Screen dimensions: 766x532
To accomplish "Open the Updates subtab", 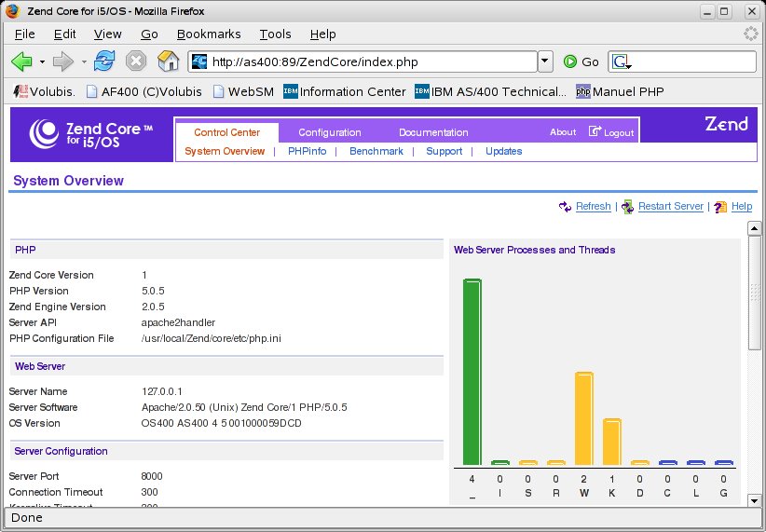I will pos(503,152).
